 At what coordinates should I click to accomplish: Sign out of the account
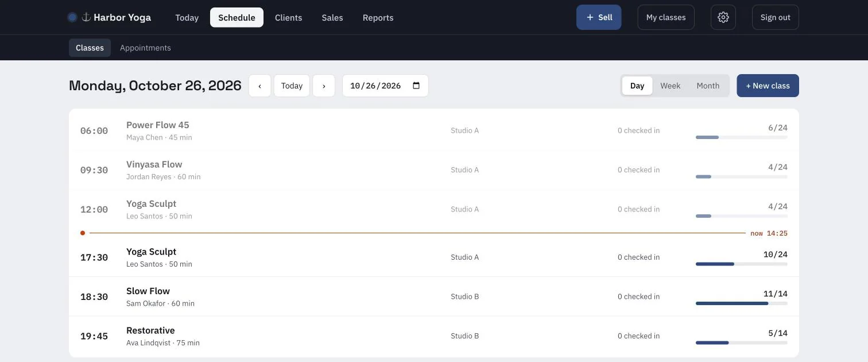pyautogui.click(x=776, y=17)
